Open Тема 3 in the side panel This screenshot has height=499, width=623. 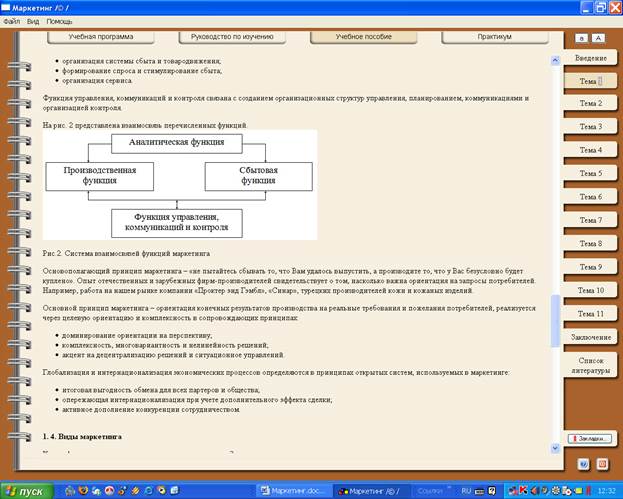(590, 127)
